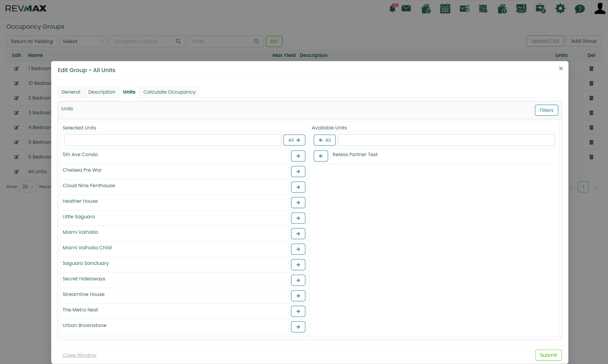This screenshot has width=608, height=364.
Task: Remove Chelsea Pre War with arrow button
Action: (298, 172)
